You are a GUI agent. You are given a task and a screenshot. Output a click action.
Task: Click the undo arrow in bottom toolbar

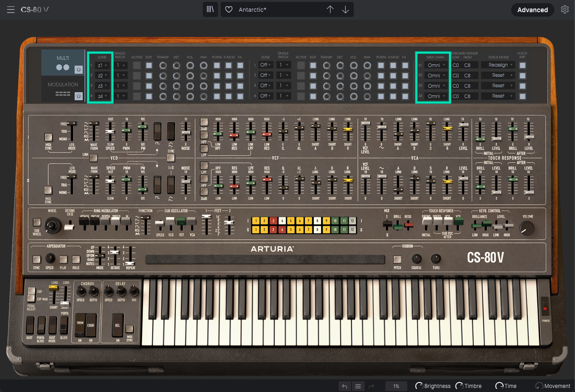tap(344, 386)
